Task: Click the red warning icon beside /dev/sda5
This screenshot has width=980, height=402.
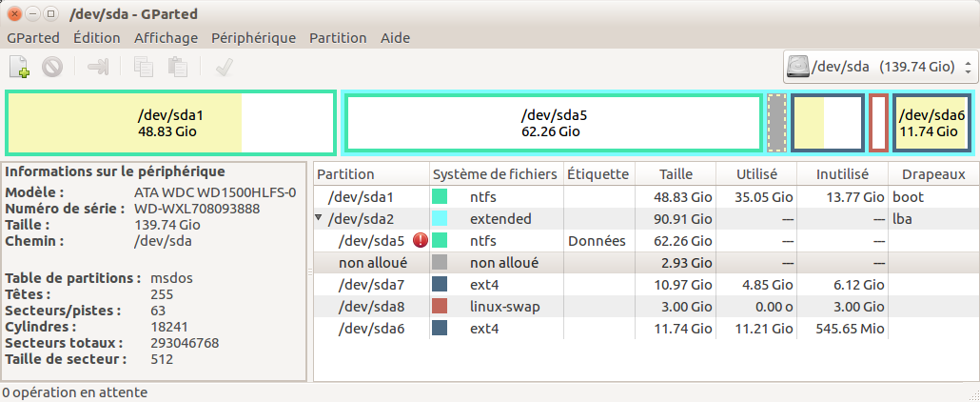Action: point(420,241)
